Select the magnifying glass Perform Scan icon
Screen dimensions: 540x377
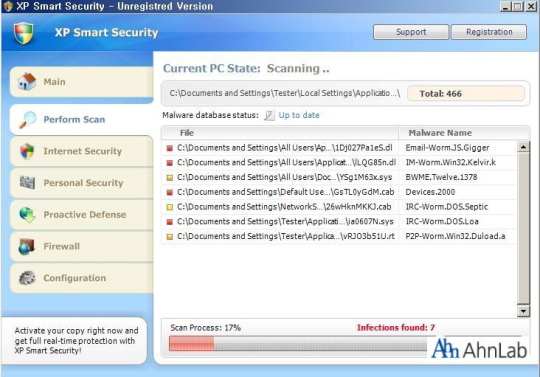coord(27,119)
